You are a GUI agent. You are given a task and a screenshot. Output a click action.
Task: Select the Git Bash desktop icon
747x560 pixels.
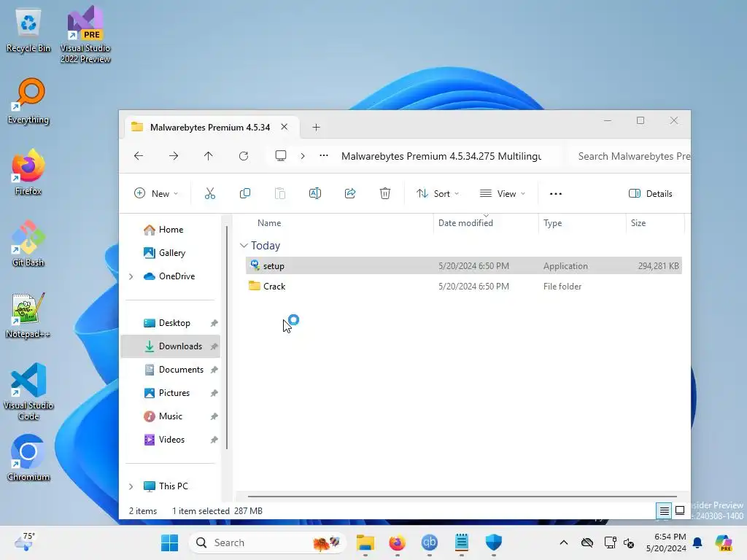(28, 244)
